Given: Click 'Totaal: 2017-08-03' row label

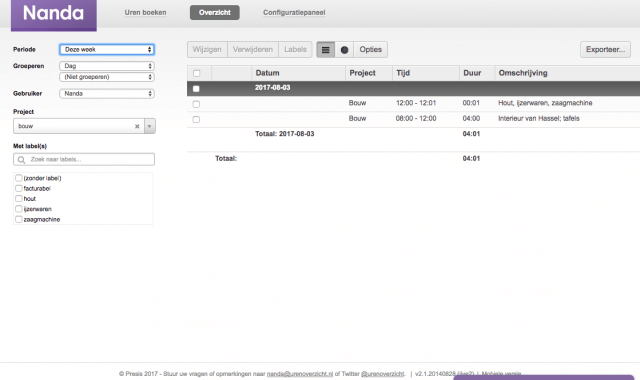Looking at the screenshot, I should [x=284, y=134].
